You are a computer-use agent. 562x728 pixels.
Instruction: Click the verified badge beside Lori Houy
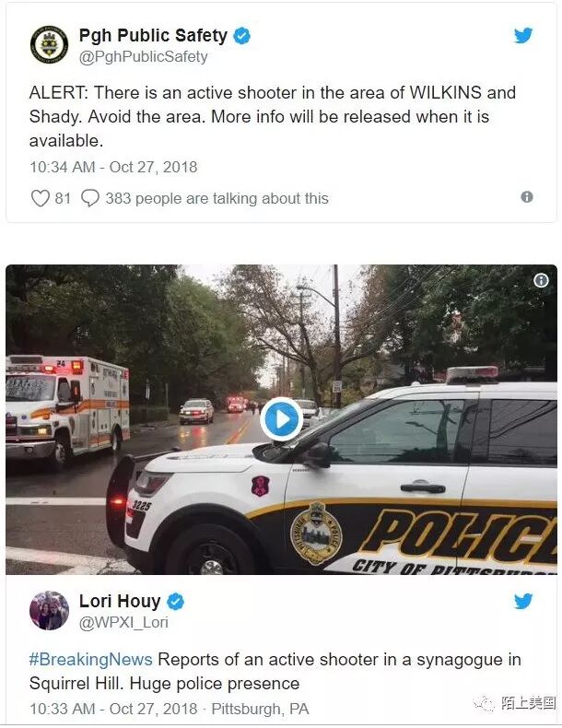[175, 601]
